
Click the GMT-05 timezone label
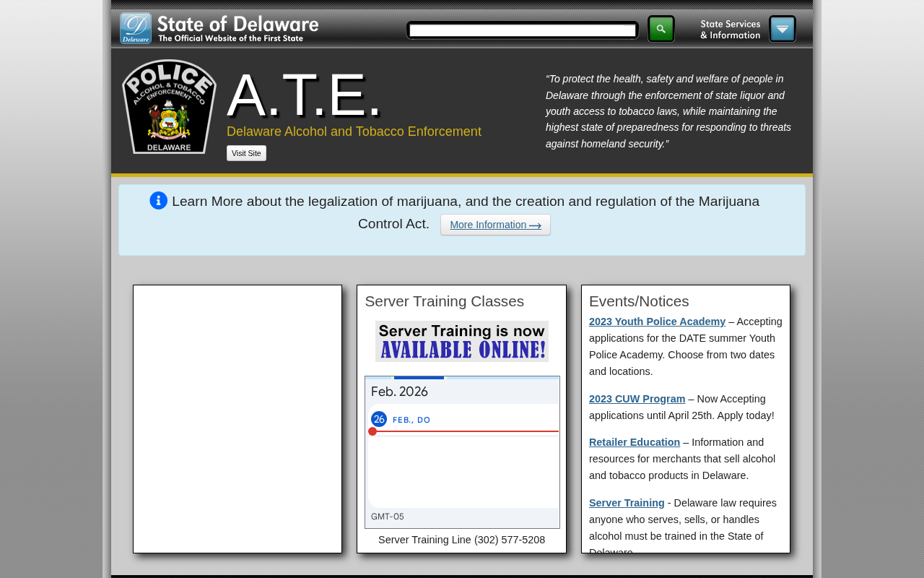(388, 517)
